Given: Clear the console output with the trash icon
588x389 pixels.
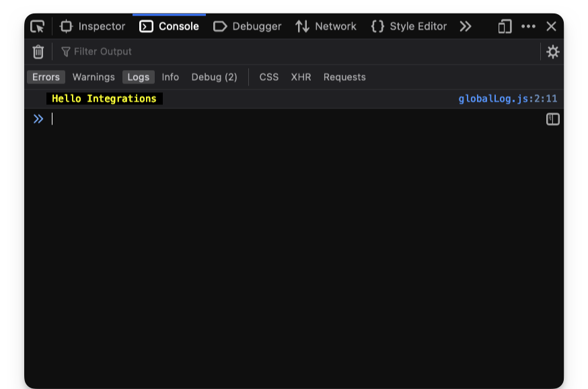Looking at the screenshot, I should pos(38,51).
